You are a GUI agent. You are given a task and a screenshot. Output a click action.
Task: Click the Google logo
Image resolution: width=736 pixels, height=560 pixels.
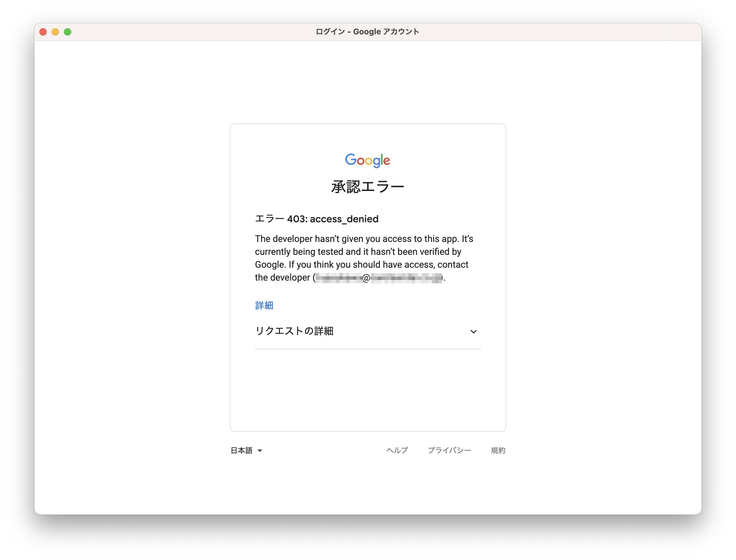pyautogui.click(x=367, y=160)
